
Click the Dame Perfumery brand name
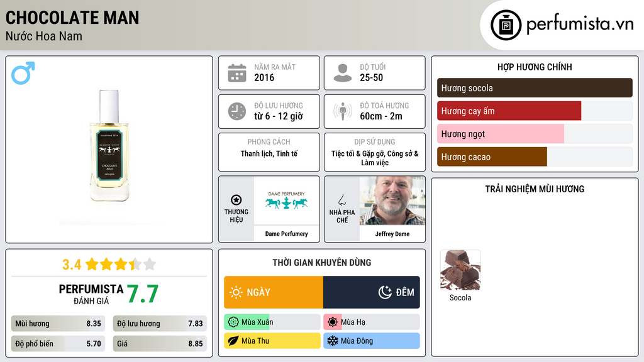tap(286, 234)
